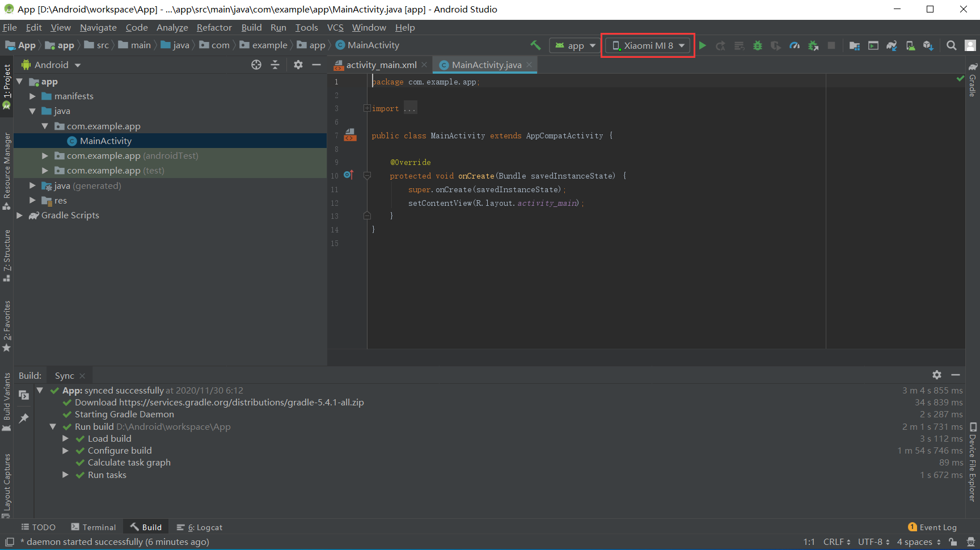
Task: Expand the collapsed import block
Action: (367, 108)
